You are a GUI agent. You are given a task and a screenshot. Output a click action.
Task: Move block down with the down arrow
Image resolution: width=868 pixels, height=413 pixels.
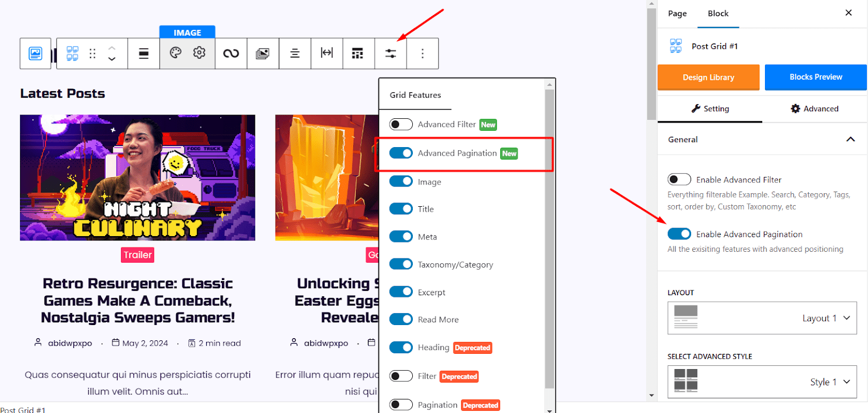pos(112,59)
